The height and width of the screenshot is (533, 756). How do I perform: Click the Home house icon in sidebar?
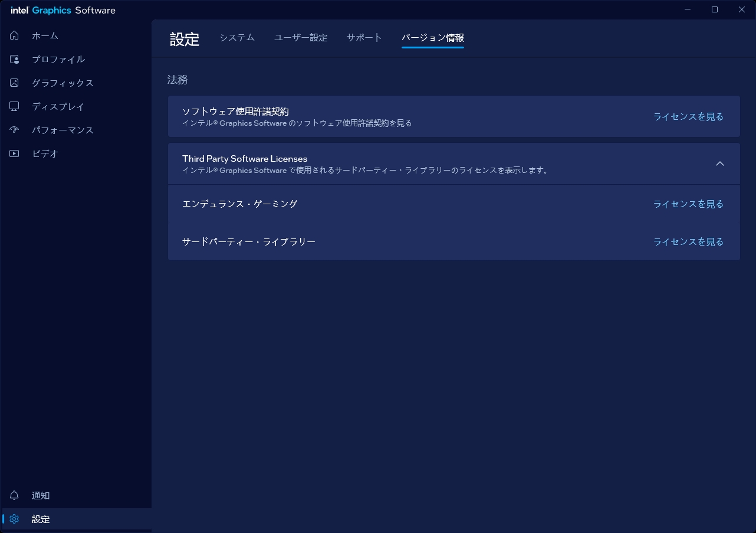(15, 35)
